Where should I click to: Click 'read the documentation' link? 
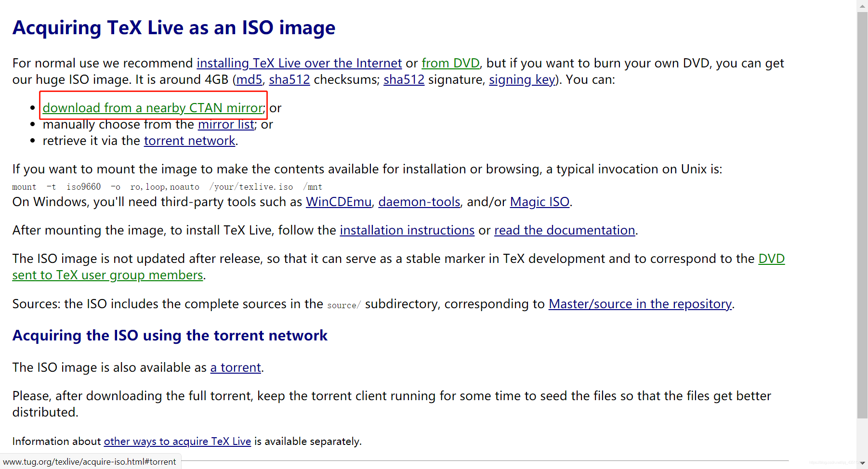pyautogui.click(x=565, y=230)
